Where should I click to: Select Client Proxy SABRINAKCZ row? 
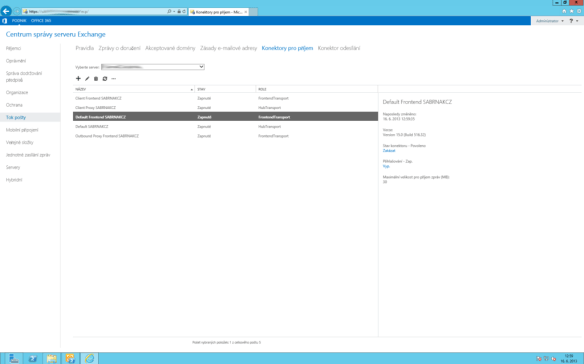[x=225, y=108]
